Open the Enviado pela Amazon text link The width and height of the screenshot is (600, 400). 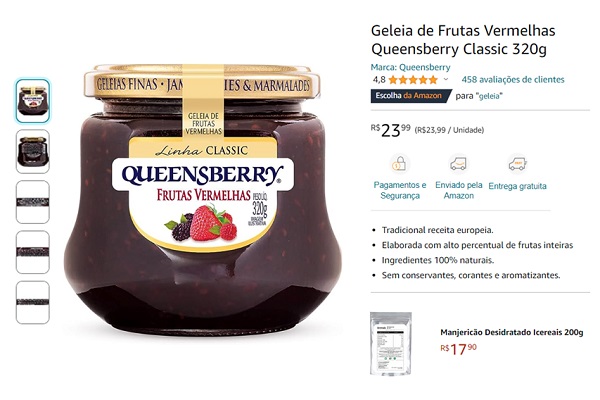click(x=458, y=190)
